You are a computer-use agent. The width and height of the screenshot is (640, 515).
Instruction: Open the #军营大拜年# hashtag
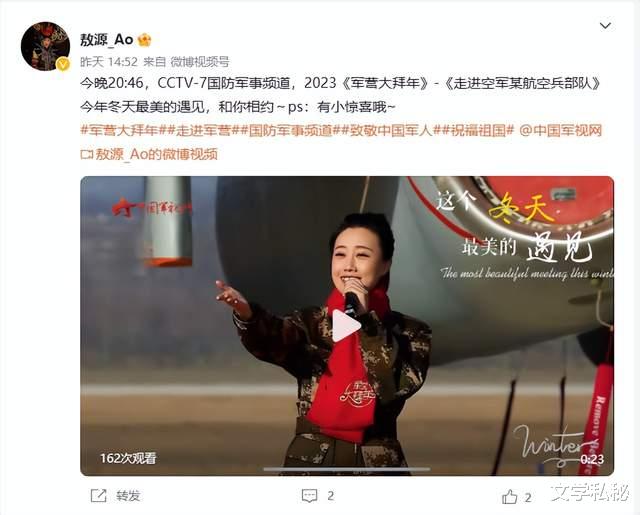122,131
